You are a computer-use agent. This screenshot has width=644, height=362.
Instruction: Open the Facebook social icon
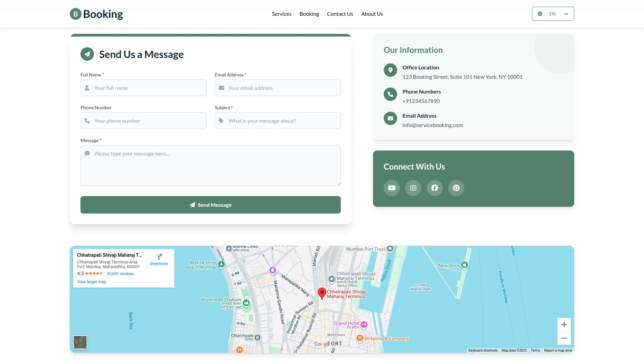point(434,188)
